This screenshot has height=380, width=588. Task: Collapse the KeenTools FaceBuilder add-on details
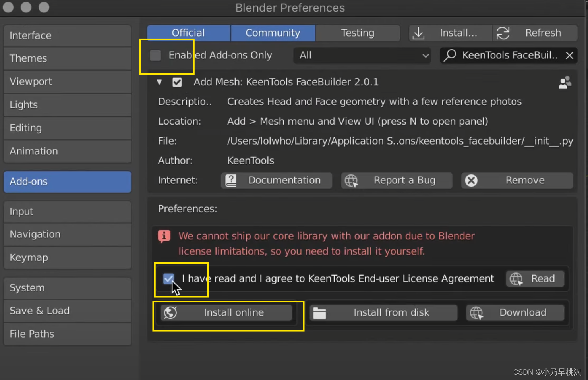click(x=159, y=82)
